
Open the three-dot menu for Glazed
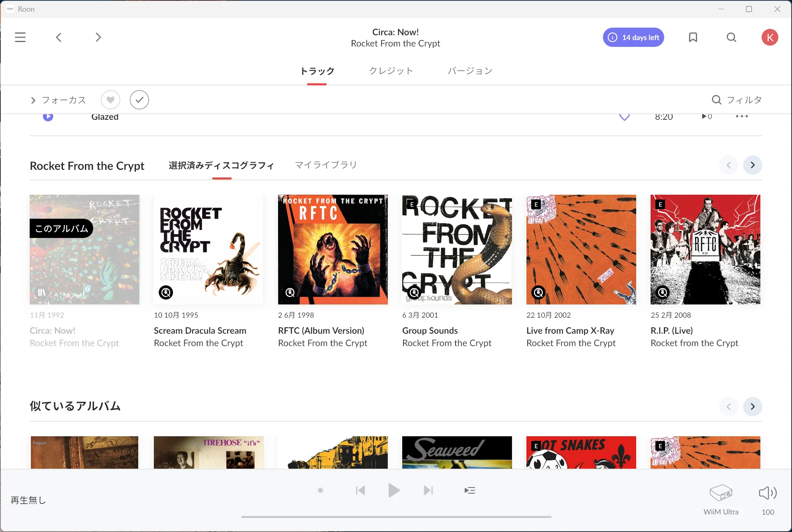click(x=742, y=117)
